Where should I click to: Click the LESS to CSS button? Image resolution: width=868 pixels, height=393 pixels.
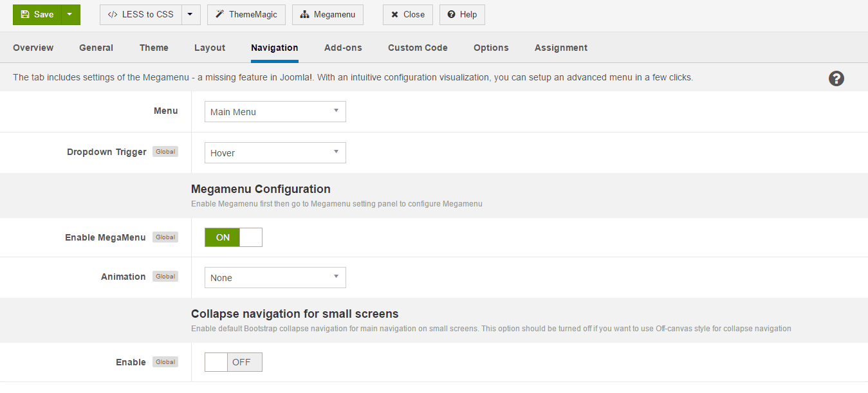point(141,14)
